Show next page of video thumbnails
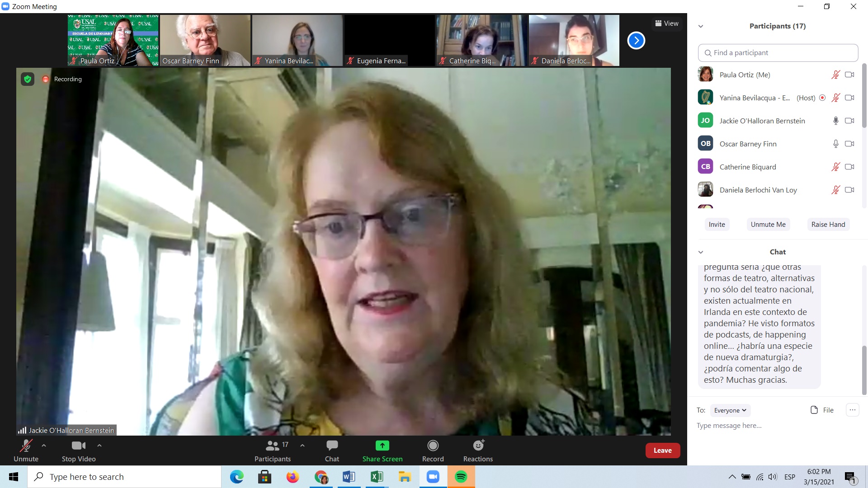This screenshot has height=488, width=868. click(636, 41)
